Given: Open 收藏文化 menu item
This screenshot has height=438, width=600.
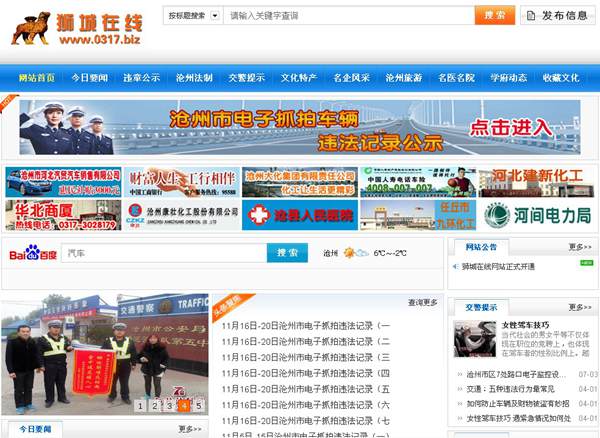Looking at the screenshot, I should coord(561,78).
